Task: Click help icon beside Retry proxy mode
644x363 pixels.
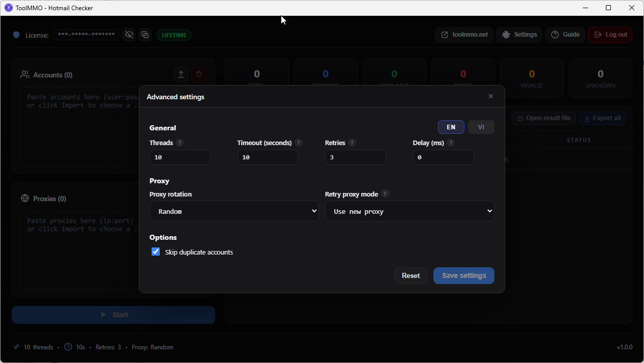Action: (x=385, y=194)
